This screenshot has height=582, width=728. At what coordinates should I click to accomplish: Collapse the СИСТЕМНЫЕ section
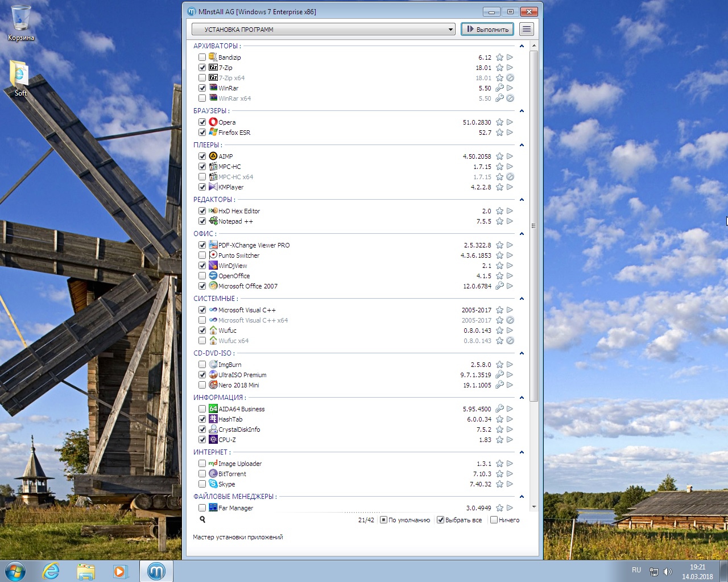[522, 299]
